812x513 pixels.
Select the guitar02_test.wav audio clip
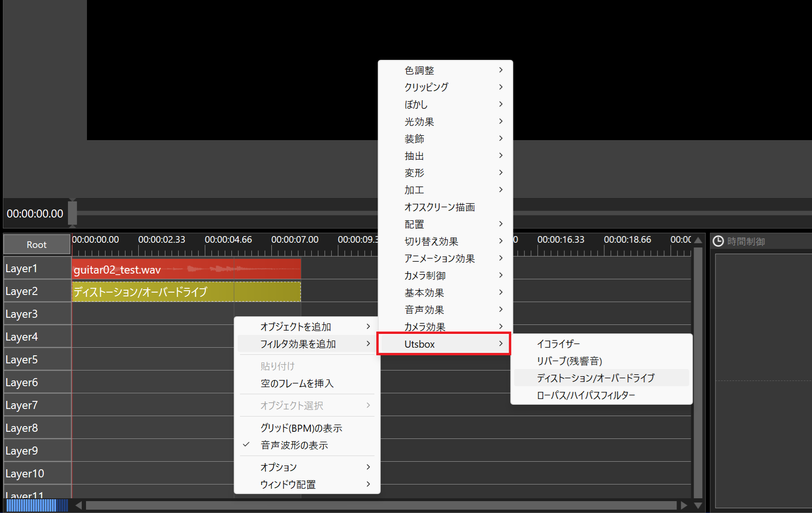click(x=186, y=269)
